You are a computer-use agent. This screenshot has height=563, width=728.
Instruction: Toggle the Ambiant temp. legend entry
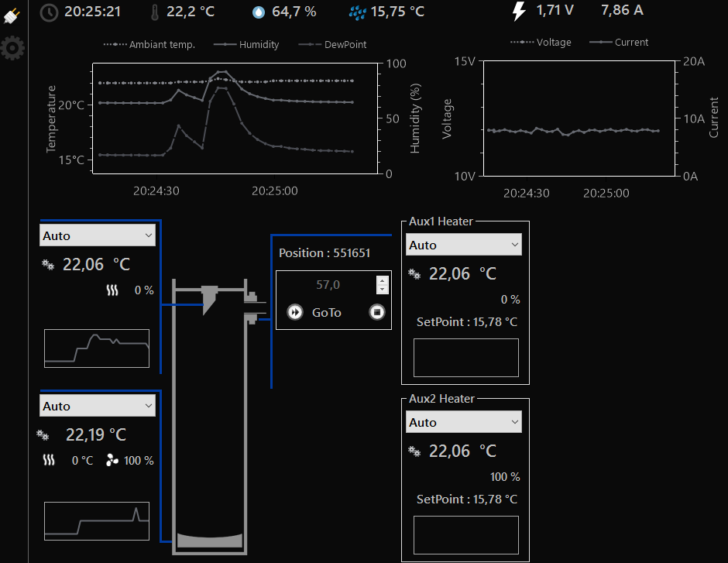click(149, 45)
